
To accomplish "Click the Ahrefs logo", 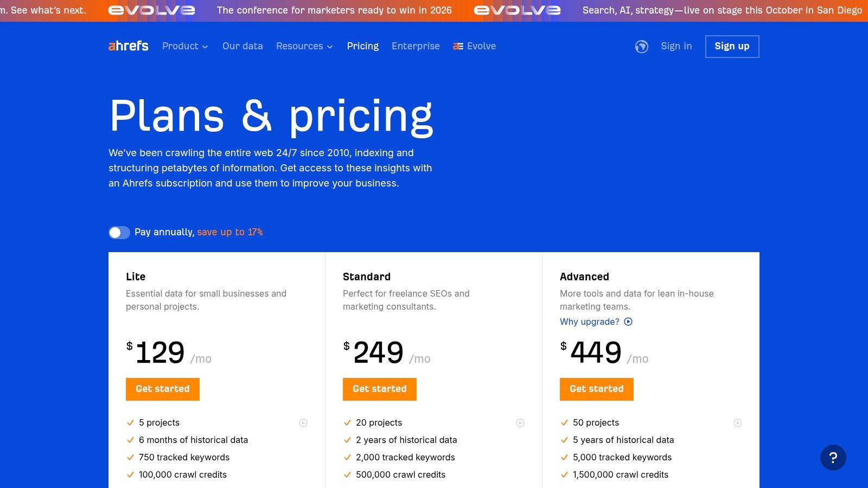I will tap(129, 46).
